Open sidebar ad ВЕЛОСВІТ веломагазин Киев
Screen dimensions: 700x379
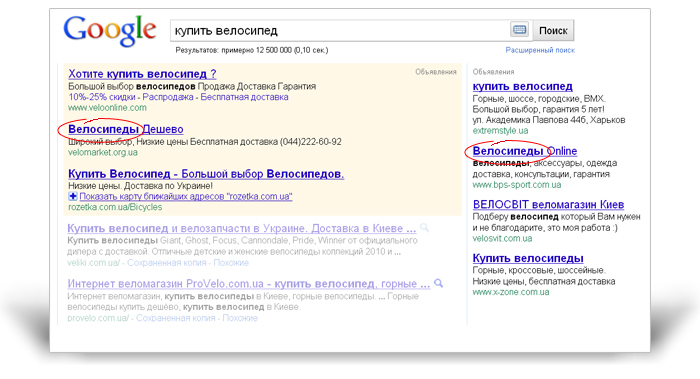[x=548, y=204]
